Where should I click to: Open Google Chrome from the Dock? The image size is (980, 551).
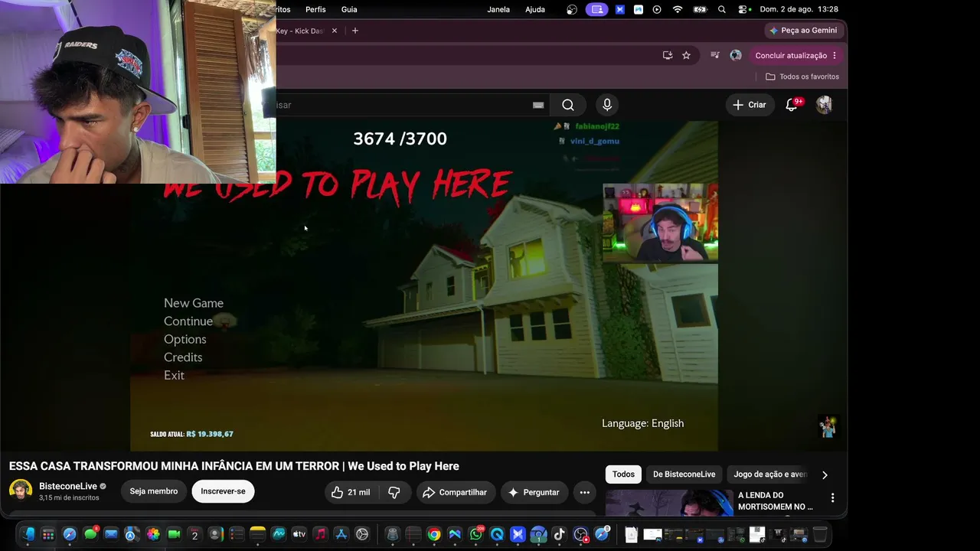[434, 534]
